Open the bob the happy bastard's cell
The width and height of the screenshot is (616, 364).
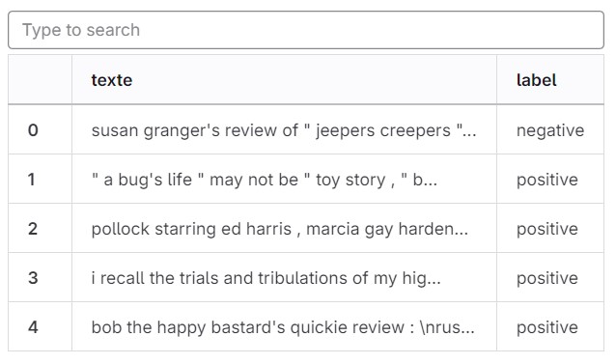(284, 327)
